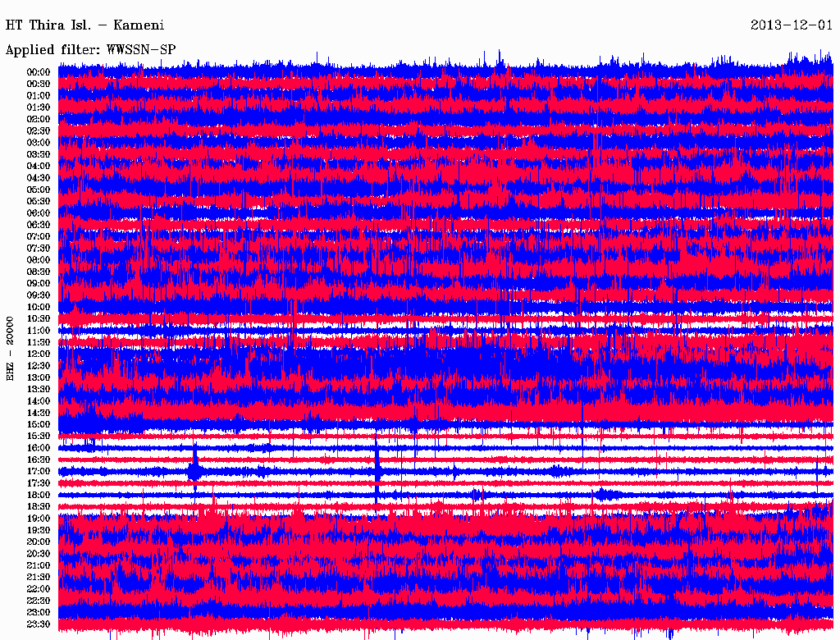Select the 03:00 time label
Viewport: 840px width, 640px height.
pos(39,143)
